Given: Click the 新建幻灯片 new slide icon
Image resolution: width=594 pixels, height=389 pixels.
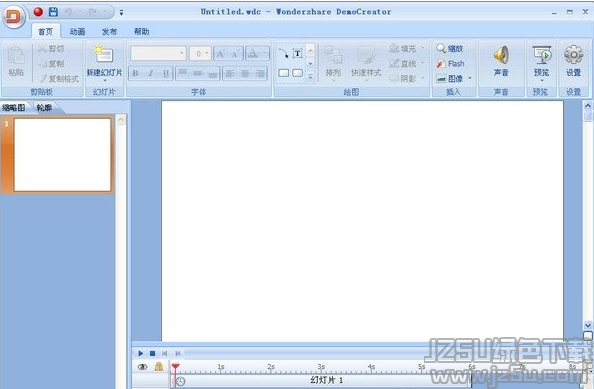Looking at the screenshot, I should [x=104, y=54].
